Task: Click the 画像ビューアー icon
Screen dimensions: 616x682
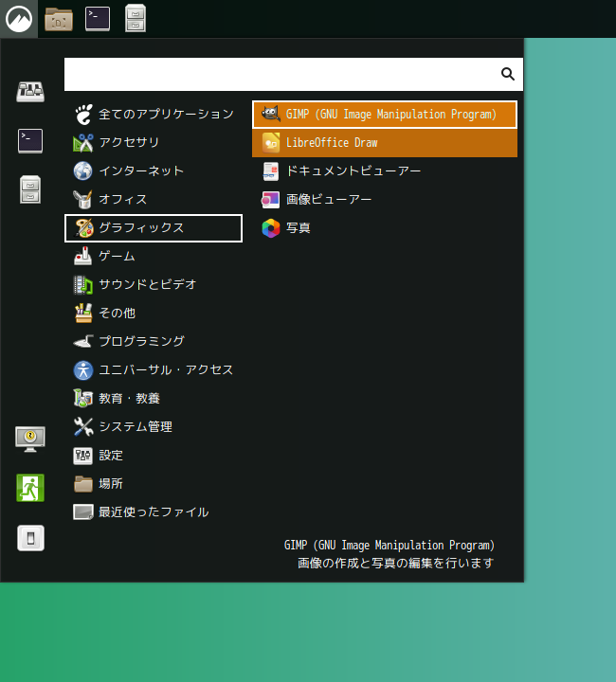Action: coord(271,200)
